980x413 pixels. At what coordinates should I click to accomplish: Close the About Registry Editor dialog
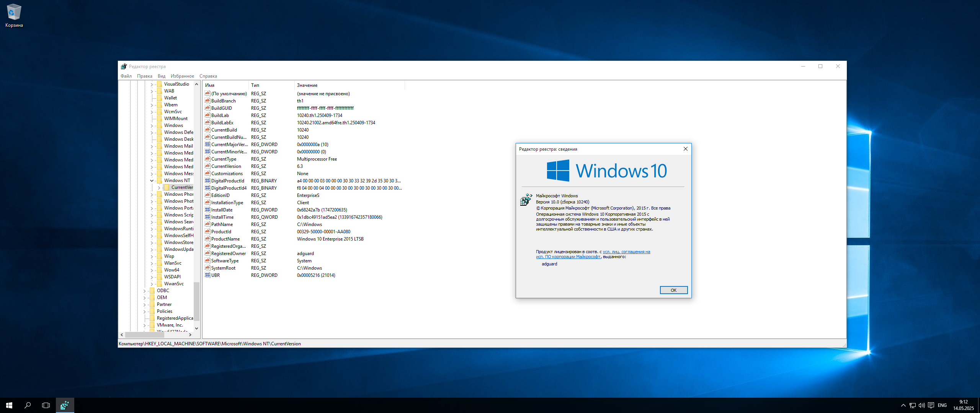(685, 149)
